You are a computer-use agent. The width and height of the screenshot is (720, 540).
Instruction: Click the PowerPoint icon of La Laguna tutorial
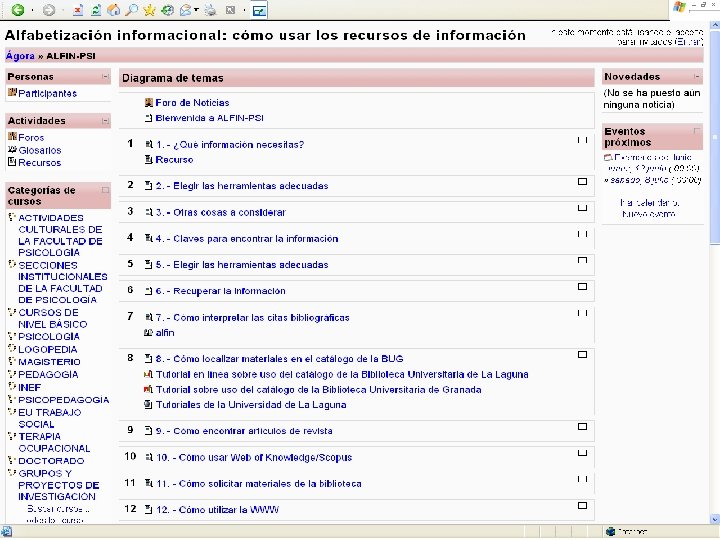[x=148, y=374]
